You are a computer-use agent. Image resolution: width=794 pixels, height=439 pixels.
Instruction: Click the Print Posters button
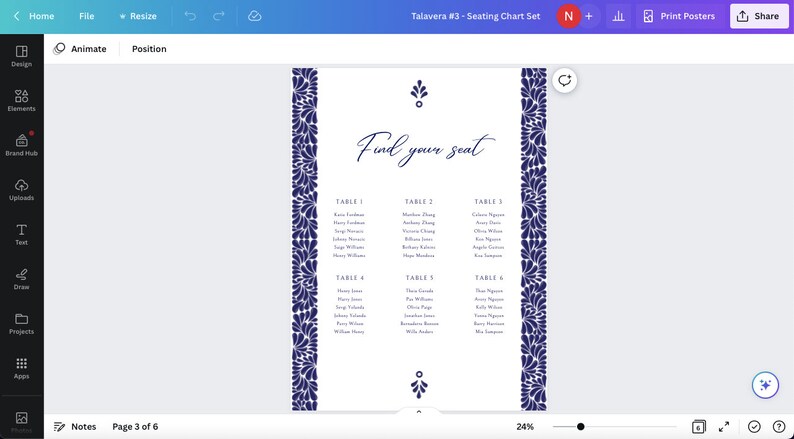[679, 16]
